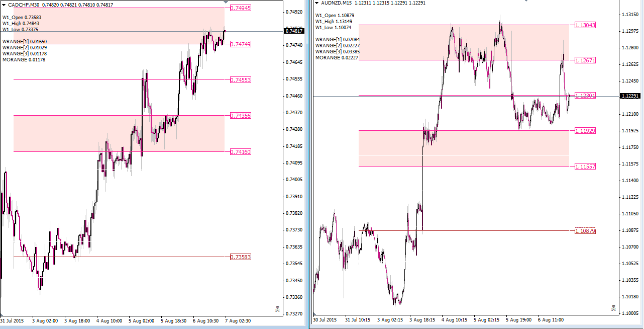The width and height of the screenshot is (644, 329).
Task: Select the 0.74749 level label on CADCHF
Action: 241,44
